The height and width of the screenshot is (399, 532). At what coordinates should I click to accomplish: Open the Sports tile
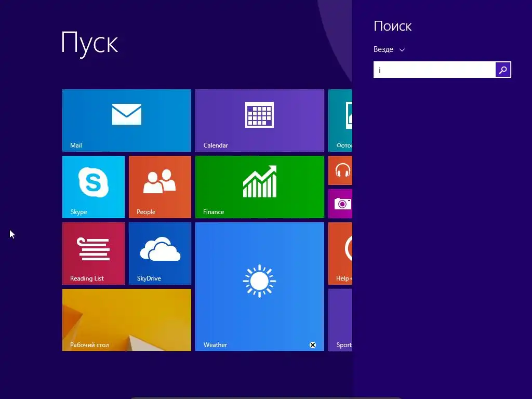coord(340,320)
